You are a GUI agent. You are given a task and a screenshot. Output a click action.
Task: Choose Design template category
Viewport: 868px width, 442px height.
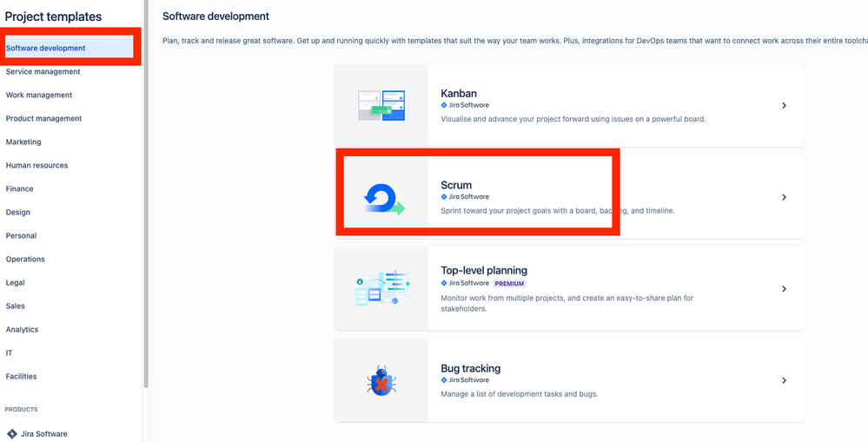click(17, 212)
